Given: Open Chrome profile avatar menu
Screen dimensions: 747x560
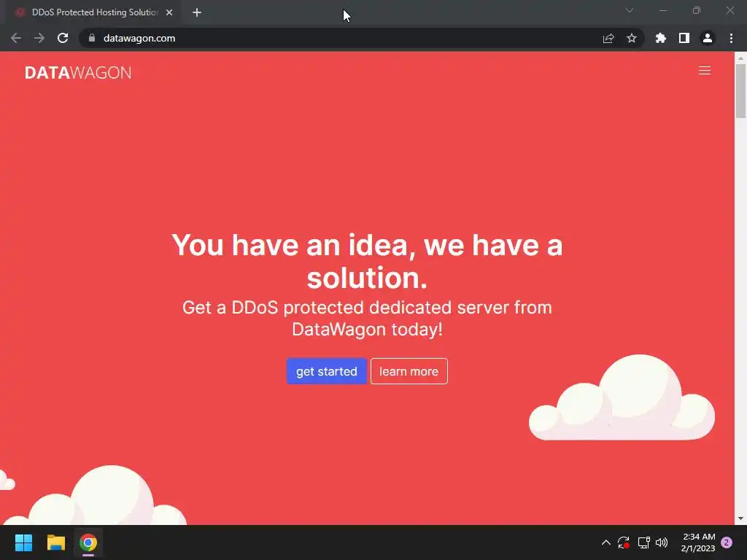Looking at the screenshot, I should 708,38.
